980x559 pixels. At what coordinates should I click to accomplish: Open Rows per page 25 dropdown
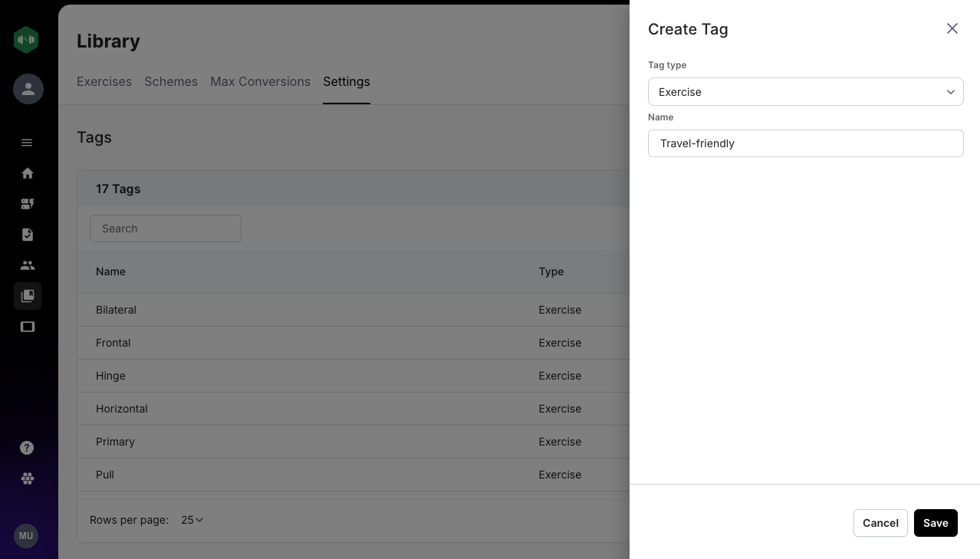192,520
